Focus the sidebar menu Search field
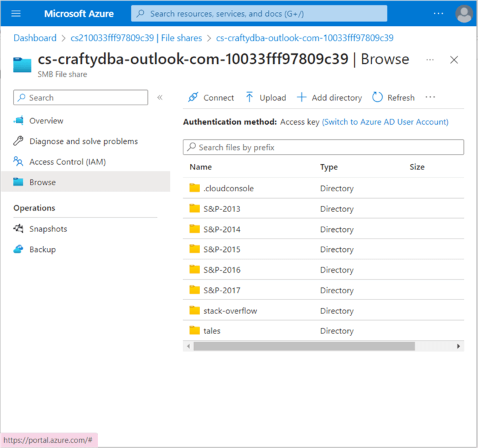The width and height of the screenshot is (478, 448). click(81, 97)
